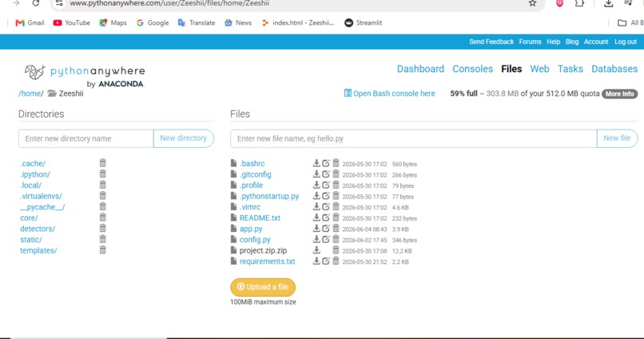Open the README.txt file
The width and height of the screenshot is (644, 339).
(x=260, y=217)
